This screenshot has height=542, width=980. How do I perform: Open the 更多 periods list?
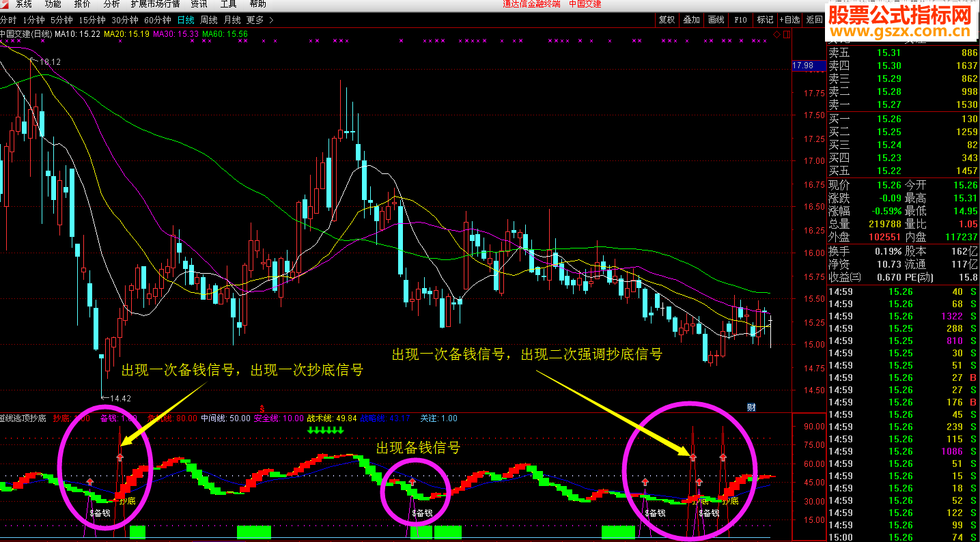click(x=255, y=20)
